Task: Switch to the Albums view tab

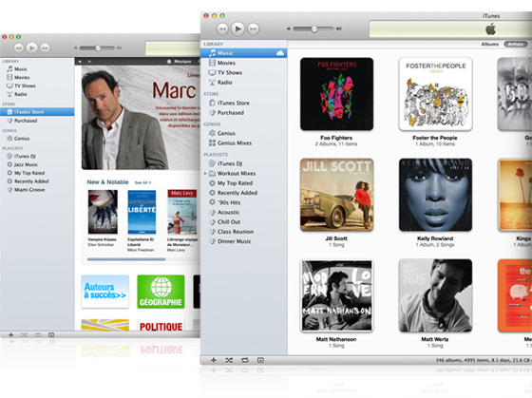Action: point(489,44)
